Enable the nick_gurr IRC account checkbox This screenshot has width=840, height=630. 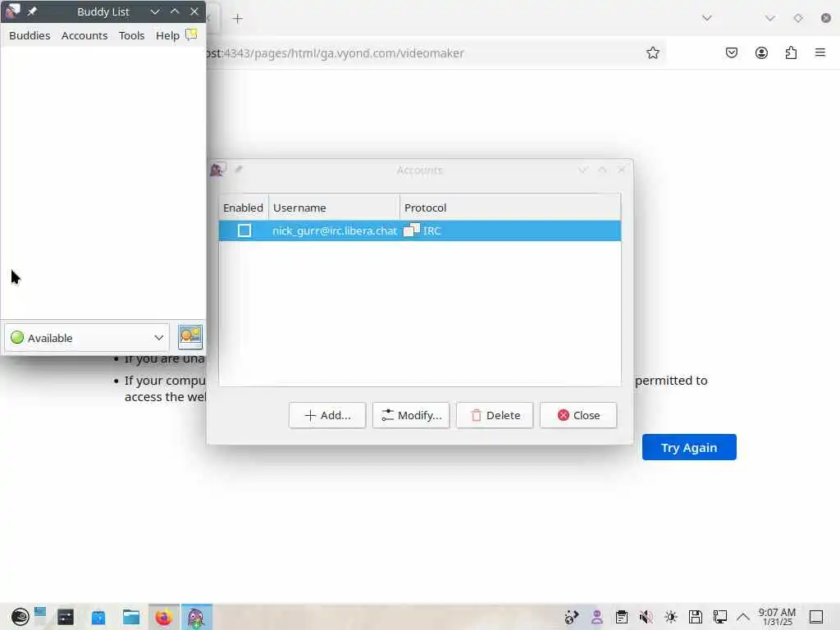point(244,231)
